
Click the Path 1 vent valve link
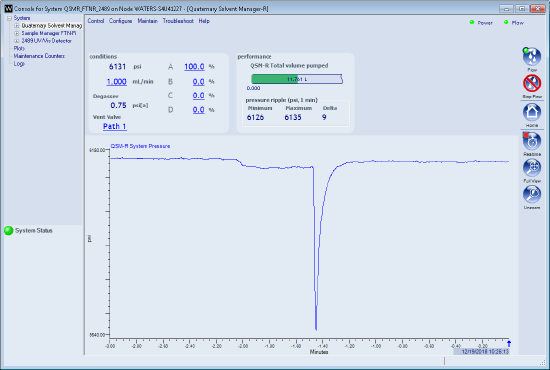pyautogui.click(x=115, y=126)
